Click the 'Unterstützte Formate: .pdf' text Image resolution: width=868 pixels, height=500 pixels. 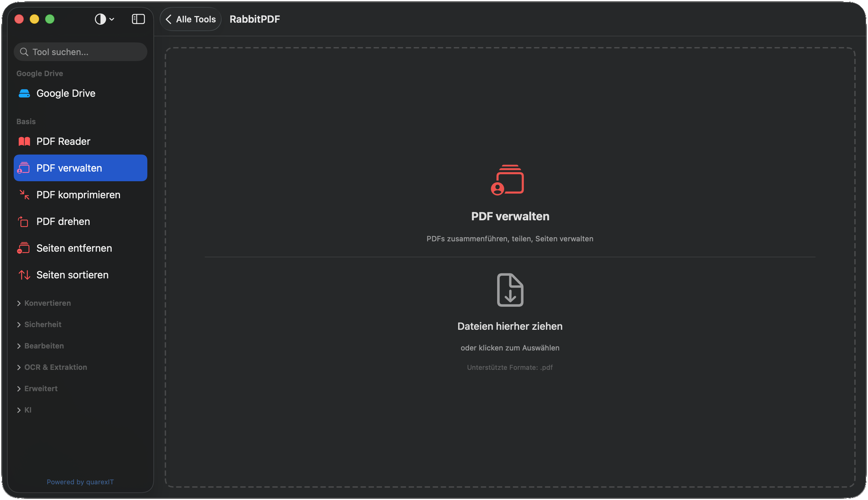(x=510, y=367)
